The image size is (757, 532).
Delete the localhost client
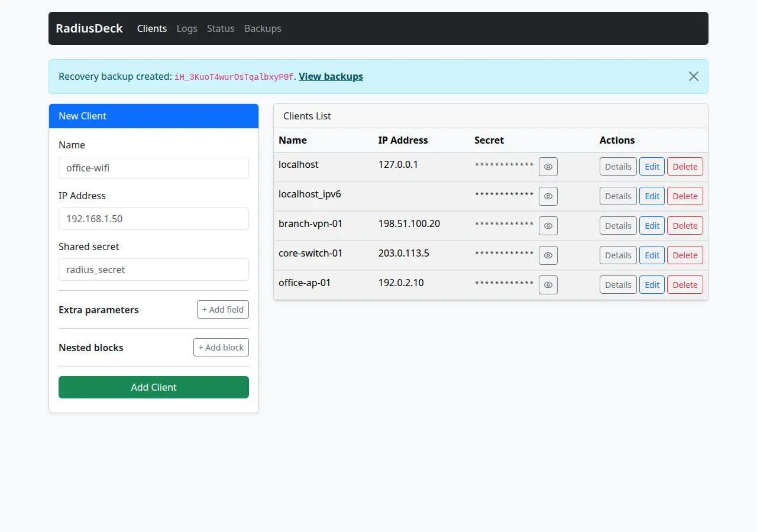click(685, 167)
